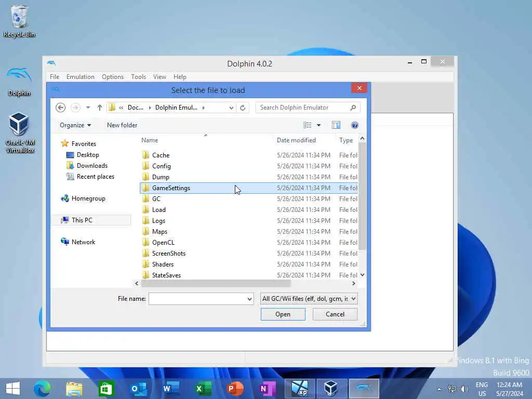Select the Oracle VM VirtualBox desktop icon

coord(19,132)
